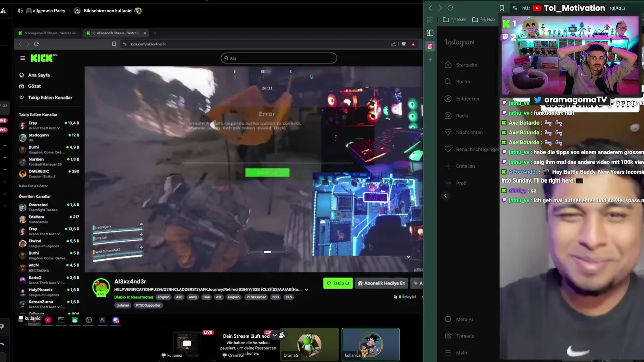Open the Hob bookmarks folder
Screen dimensions: 644x362
[x=484, y=20]
